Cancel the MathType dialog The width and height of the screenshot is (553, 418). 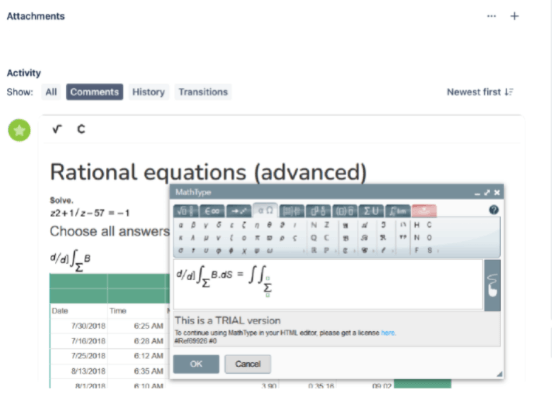(x=248, y=364)
